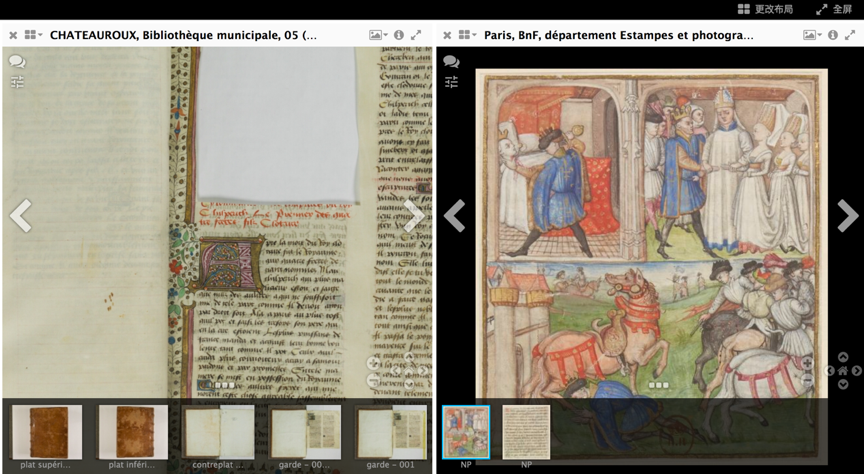864x474 pixels.
Task: Toggle thumbnail strip handle in Chateauroux window
Action: (x=224, y=385)
